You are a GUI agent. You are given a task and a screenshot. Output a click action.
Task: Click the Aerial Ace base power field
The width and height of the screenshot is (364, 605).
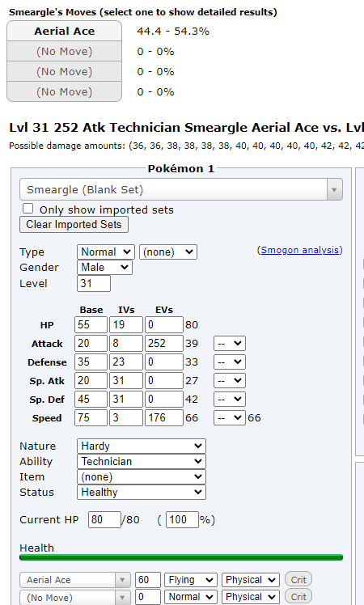pyautogui.click(x=148, y=580)
